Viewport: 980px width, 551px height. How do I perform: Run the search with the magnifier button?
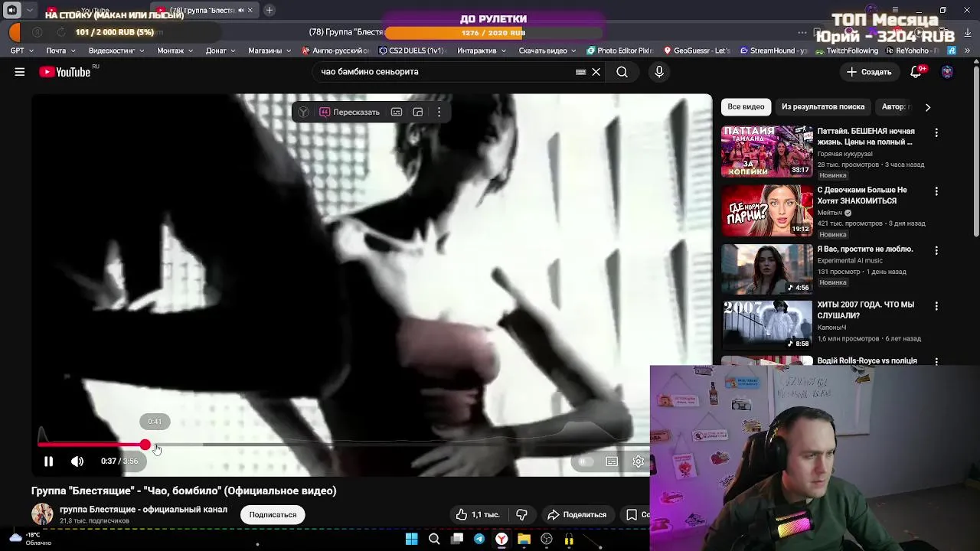click(622, 72)
